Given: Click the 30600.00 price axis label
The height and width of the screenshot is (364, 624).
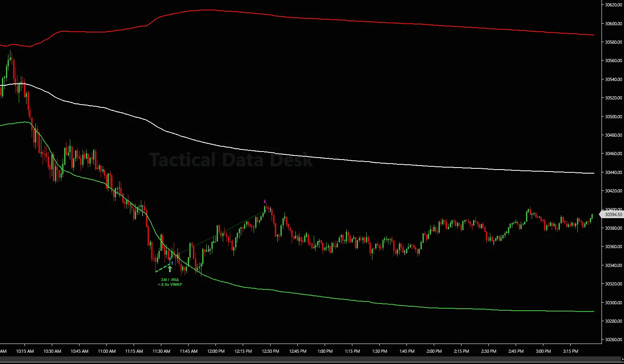Looking at the screenshot, I should 614,24.
